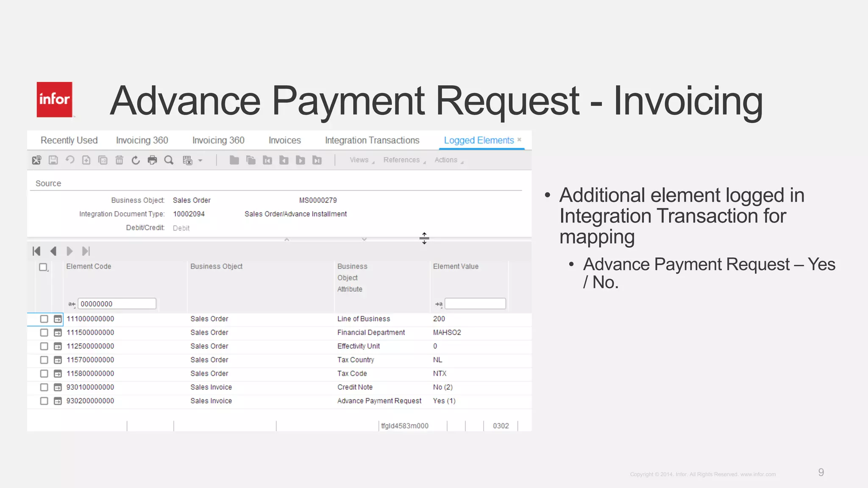Click the Print icon
This screenshot has height=488, width=868.
152,160
